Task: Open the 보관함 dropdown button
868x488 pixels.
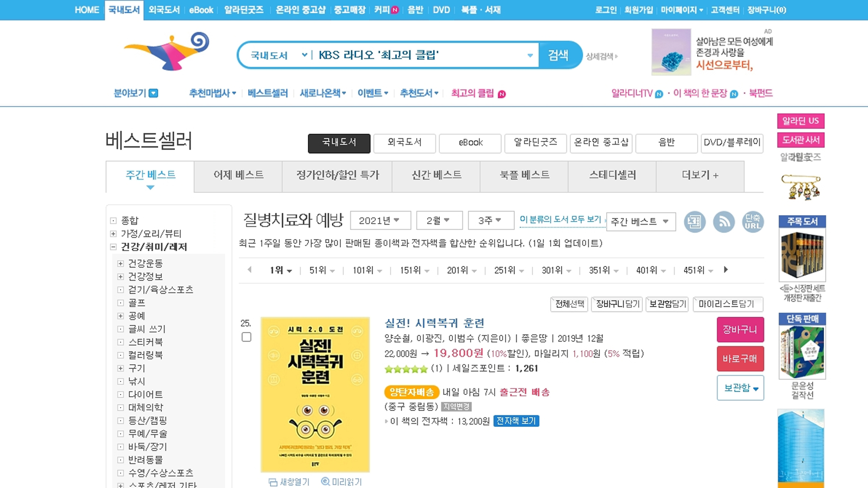Action: click(740, 388)
